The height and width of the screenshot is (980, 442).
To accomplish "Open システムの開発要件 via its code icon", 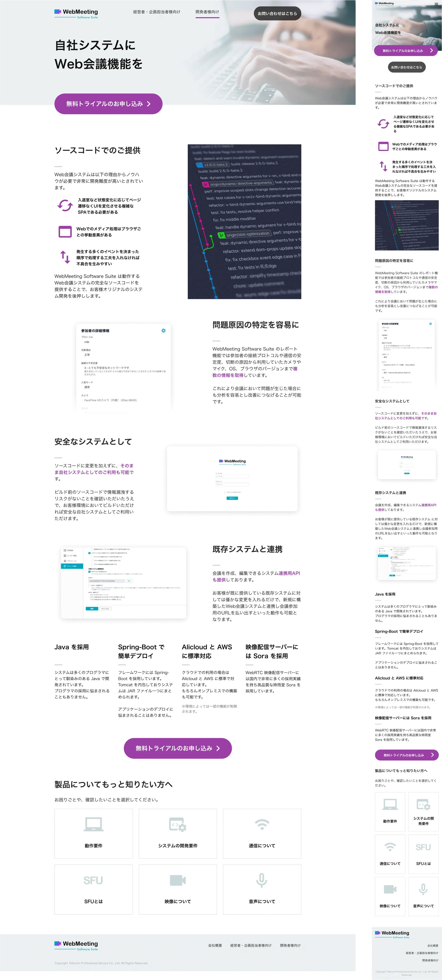I will coord(178,825).
